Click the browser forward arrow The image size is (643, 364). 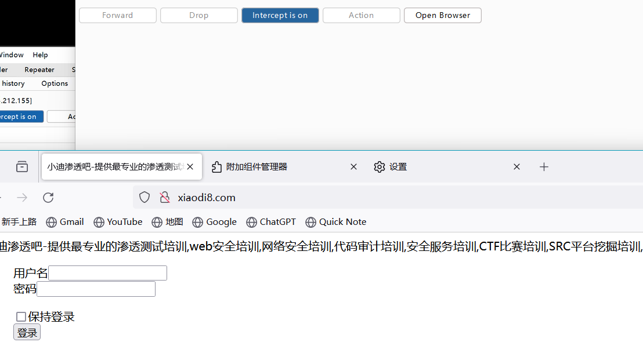[22, 198]
